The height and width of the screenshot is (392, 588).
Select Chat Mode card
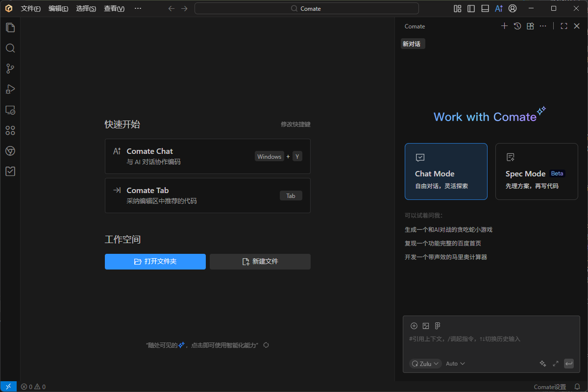point(446,171)
